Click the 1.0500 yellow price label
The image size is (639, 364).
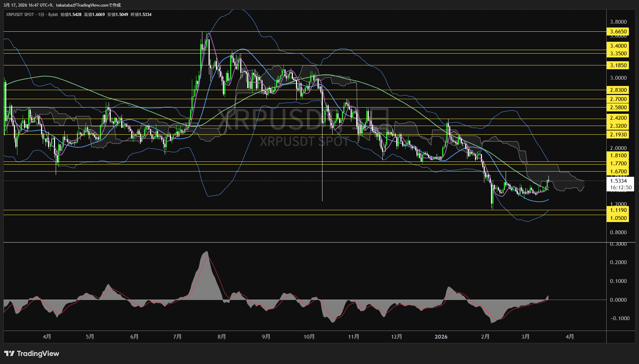click(x=618, y=218)
